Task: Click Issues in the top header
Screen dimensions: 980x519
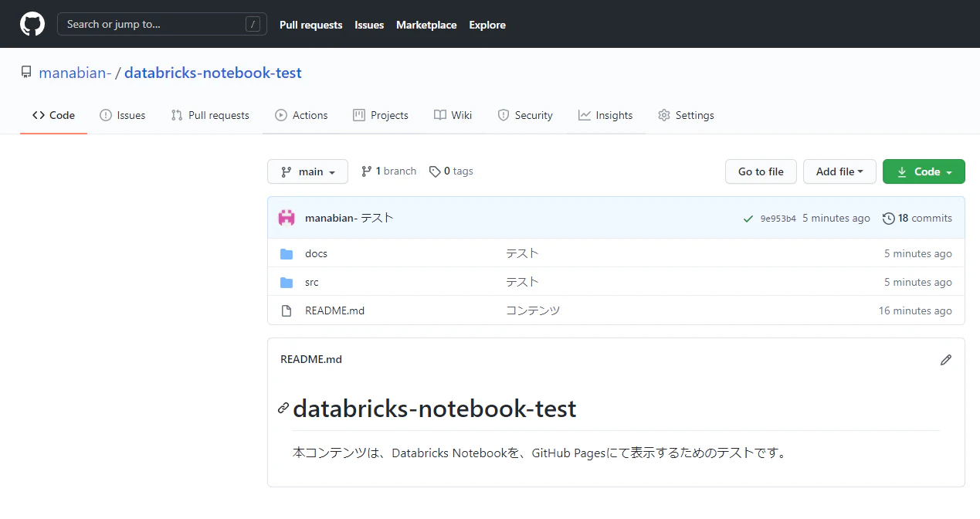Action: 369,25
